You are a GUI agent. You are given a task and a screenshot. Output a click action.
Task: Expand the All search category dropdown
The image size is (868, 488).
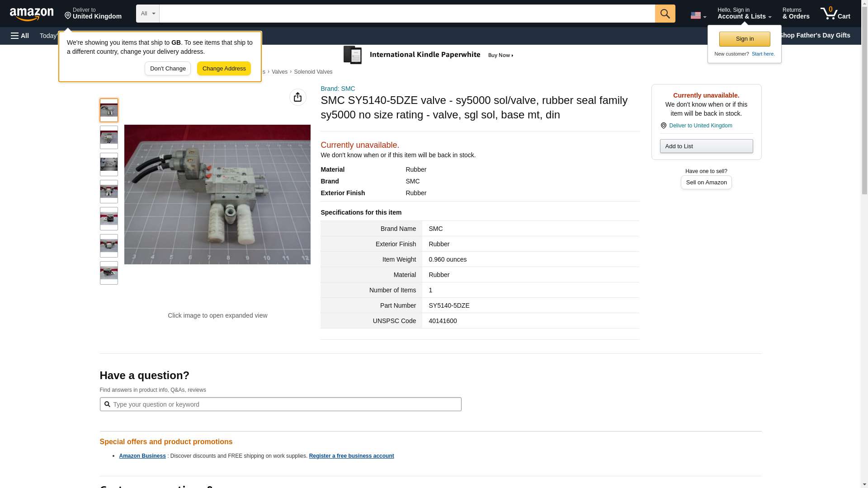[147, 14]
